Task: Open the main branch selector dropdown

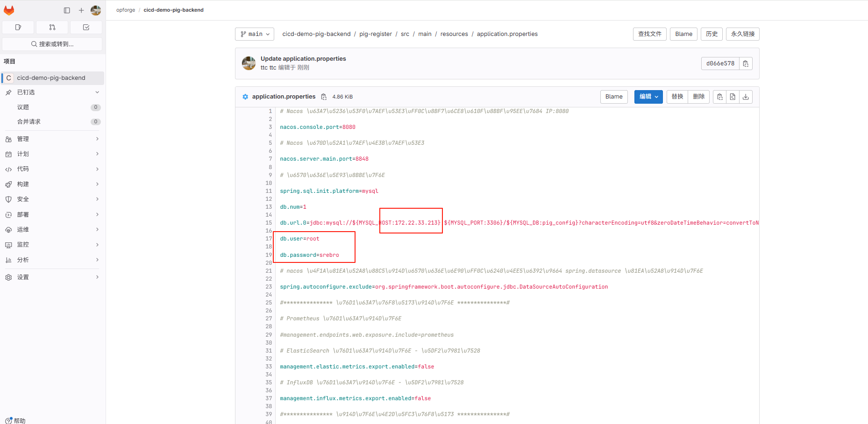Action: click(255, 34)
